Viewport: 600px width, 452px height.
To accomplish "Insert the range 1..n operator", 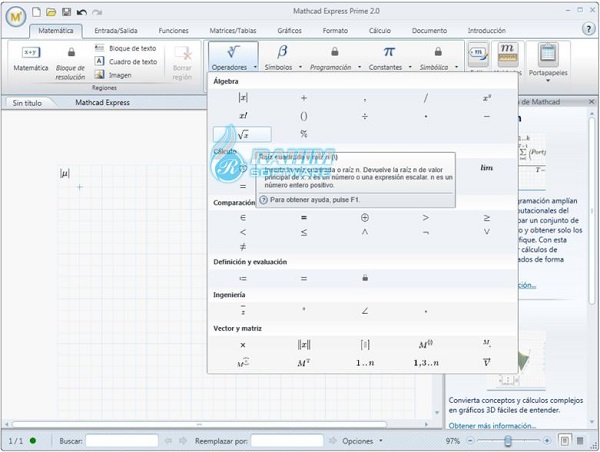I will tap(365, 362).
